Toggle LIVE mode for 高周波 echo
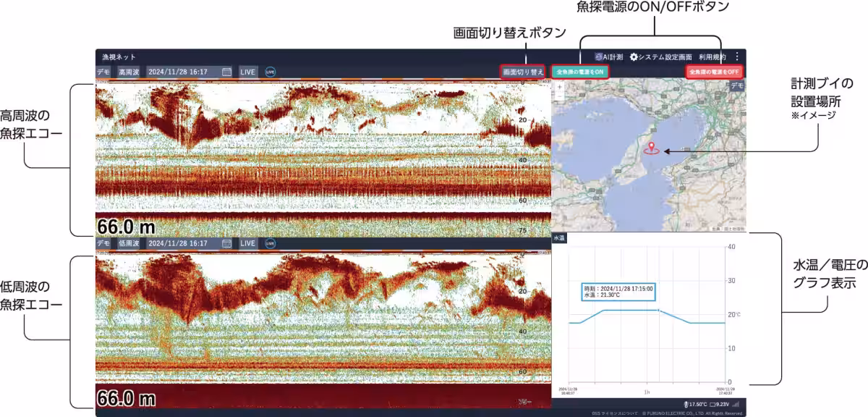This screenshot has width=868, height=417. pos(248,72)
